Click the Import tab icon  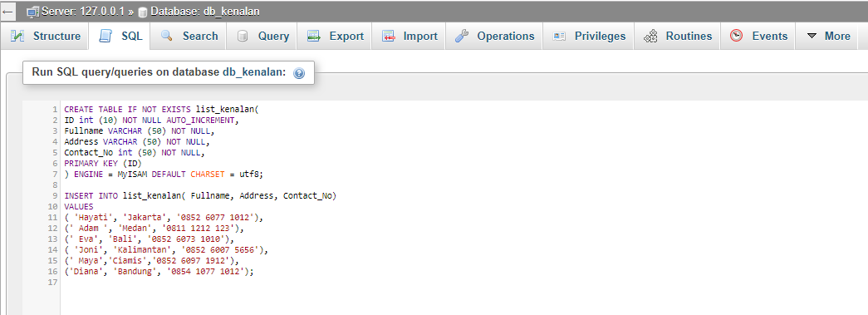pos(388,36)
